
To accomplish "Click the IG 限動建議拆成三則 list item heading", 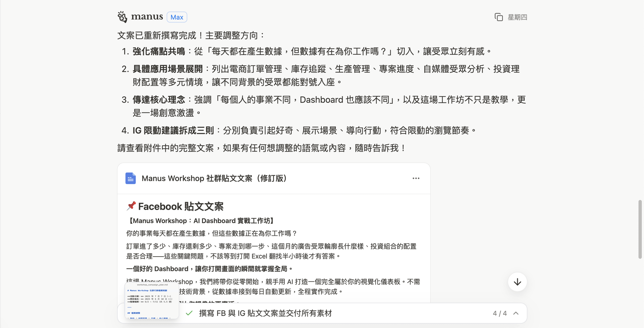I will (173, 130).
